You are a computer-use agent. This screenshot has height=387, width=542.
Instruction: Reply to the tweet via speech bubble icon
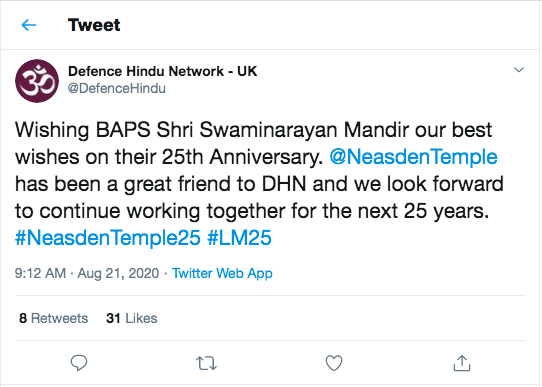(79, 363)
